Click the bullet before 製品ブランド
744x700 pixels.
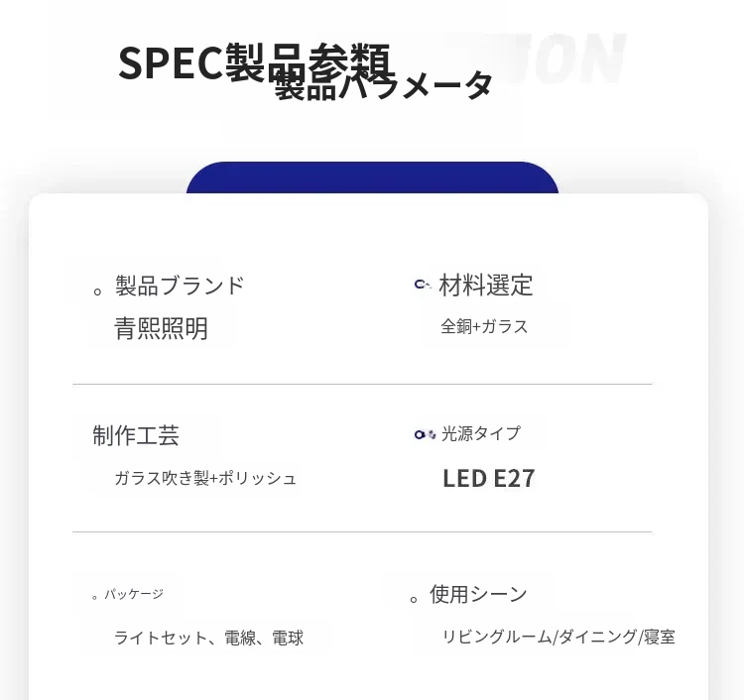[x=98, y=292]
